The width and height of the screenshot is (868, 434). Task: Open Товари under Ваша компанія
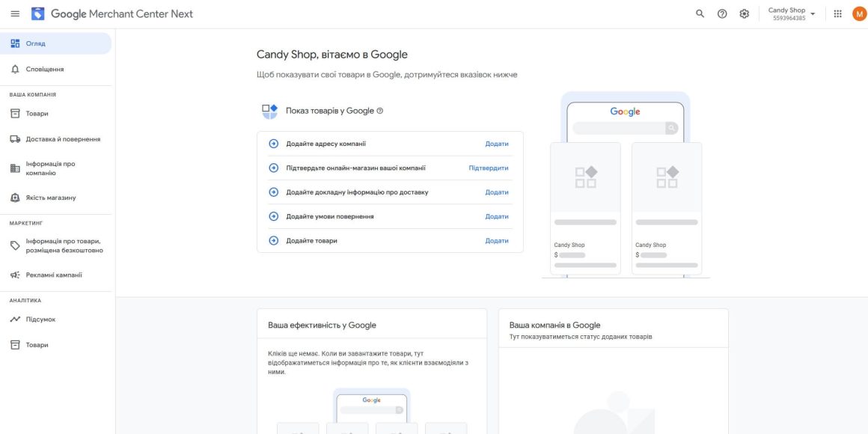pyautogui.click(x=55, y=114)
